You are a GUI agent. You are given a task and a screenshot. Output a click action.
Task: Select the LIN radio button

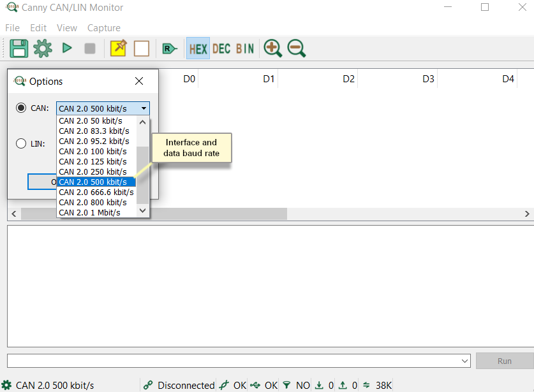(x=21, y=143)
